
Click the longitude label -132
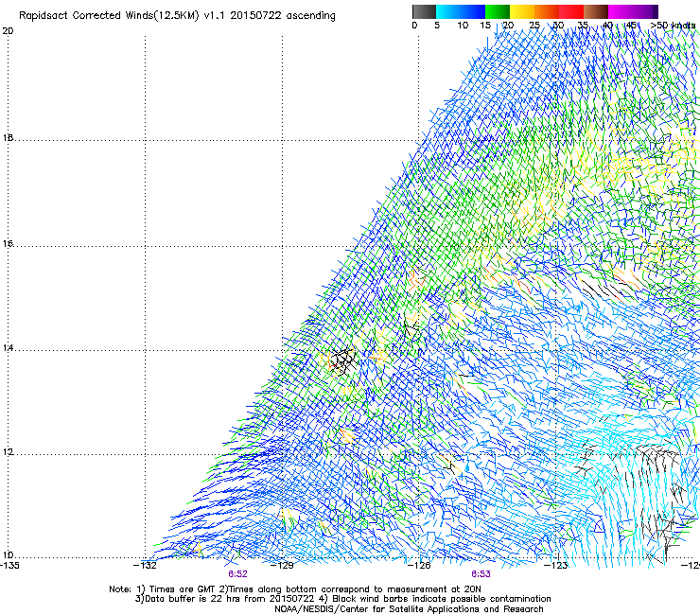[x=145, y=566]
